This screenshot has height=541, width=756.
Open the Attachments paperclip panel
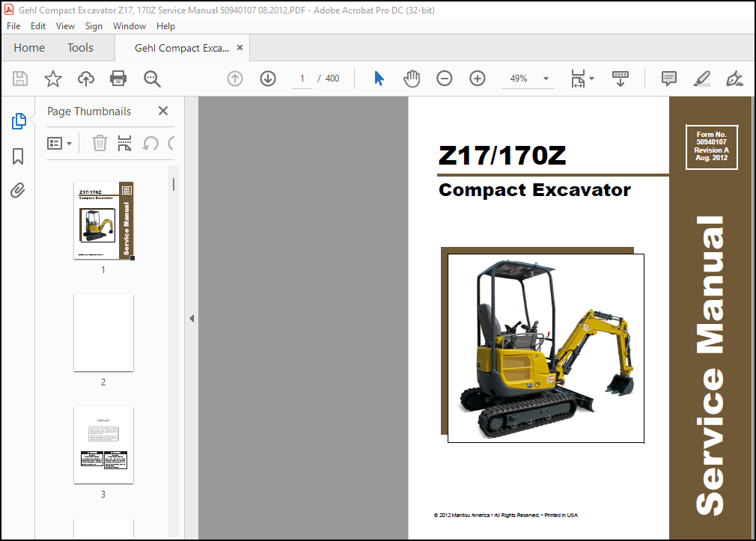[18, 191]
